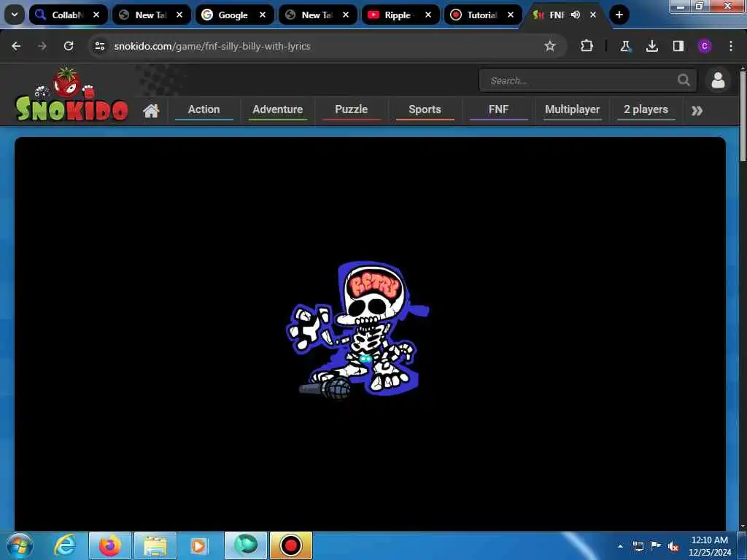Show hidden system tray icons
This screenshot has height=560, width=747.
pos(620,546)
